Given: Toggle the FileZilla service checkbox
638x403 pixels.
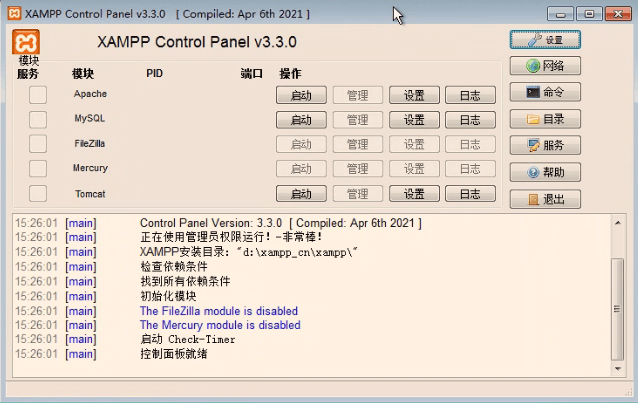Looking at the screenshot, I should (x=38, y=144).
